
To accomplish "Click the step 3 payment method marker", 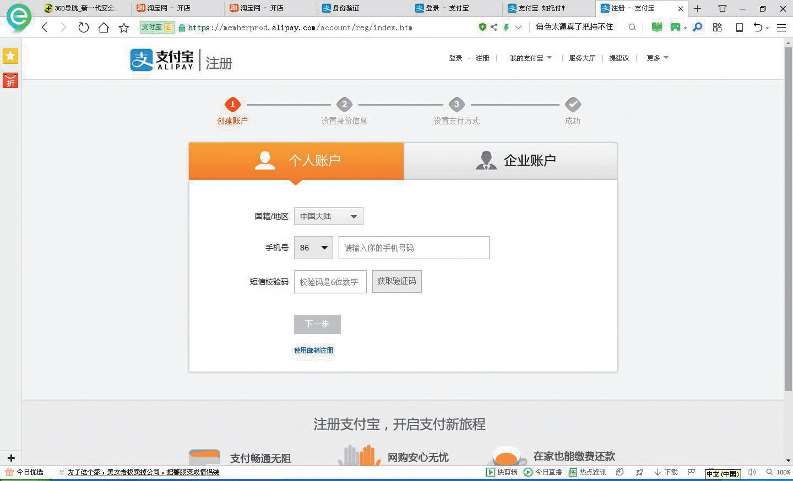I will coord(456,105).
